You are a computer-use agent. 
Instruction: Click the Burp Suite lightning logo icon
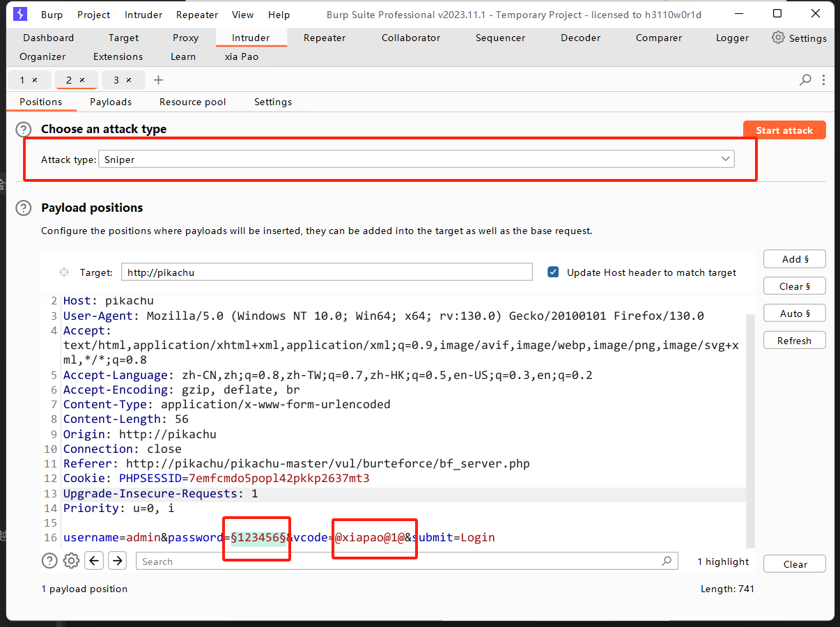20,14
